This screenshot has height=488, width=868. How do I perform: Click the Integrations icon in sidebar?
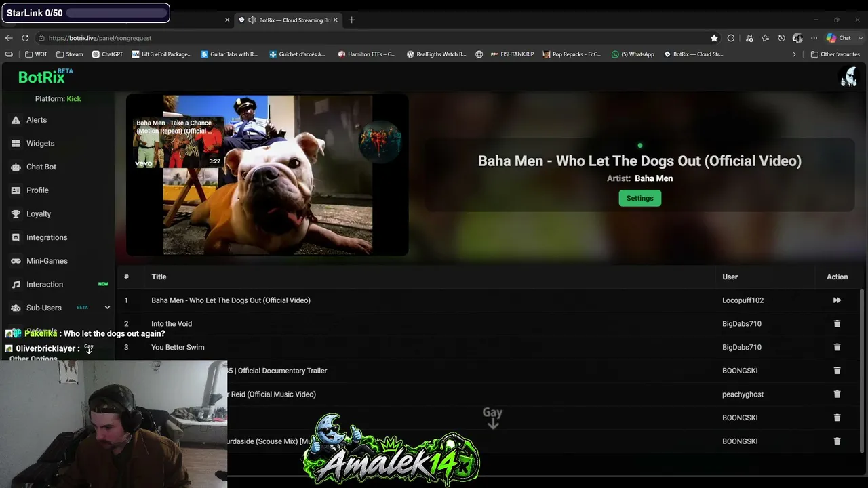click(x=16, y=237)
